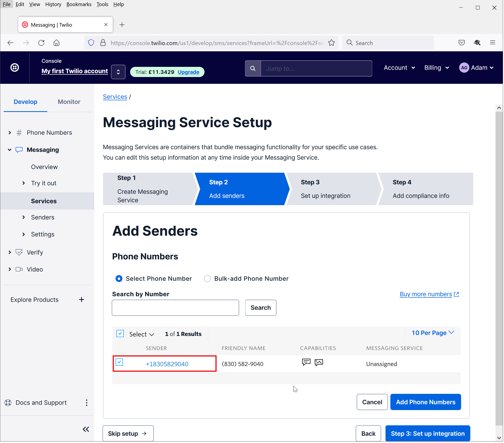The image size is (504, 443).
Task: Open the Bookmarks menu
Action: pyautogui.click(x=79, y=4)
